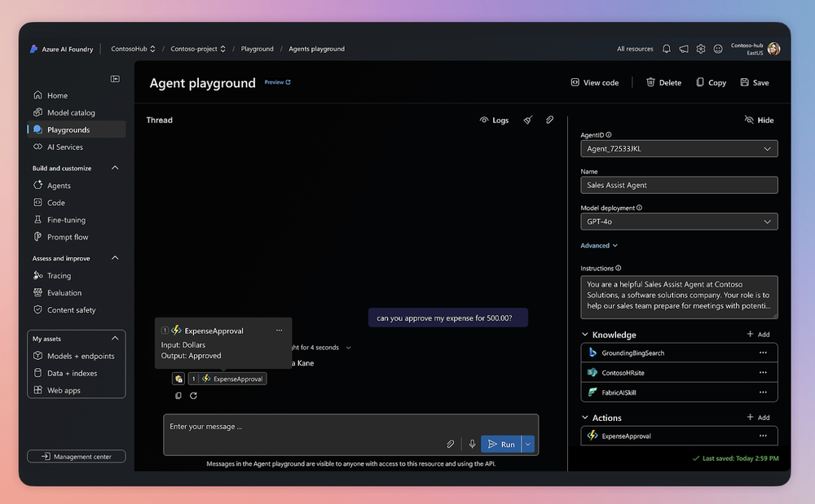Open more options for ContosoHRsite
The height and width of the screenshot is (504, 815).
pyautogui.click(x=763, y=372)
